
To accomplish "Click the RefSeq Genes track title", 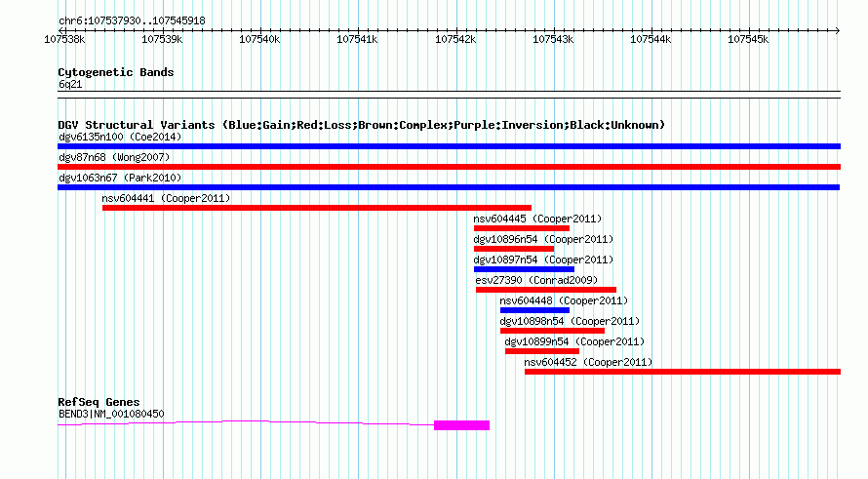I will click(x=99, y=402).
